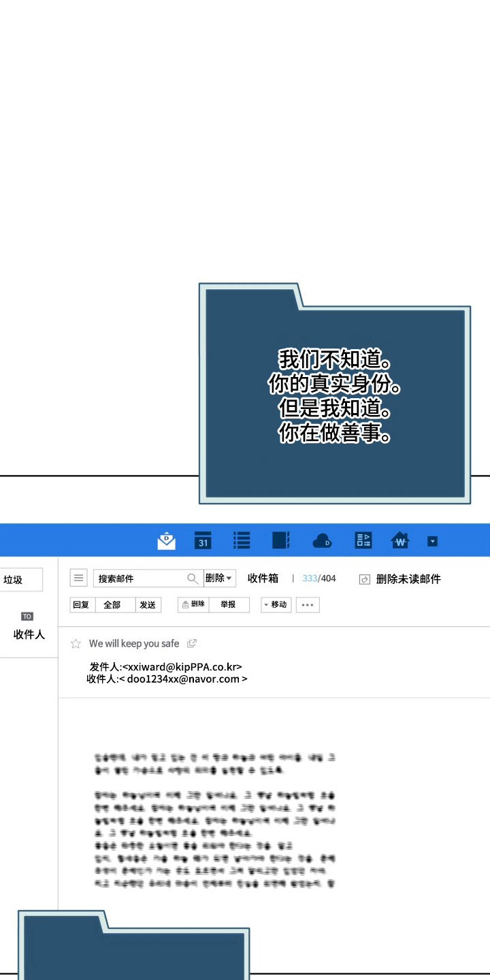Viewport: 490px width, 980px height.
Task: Open the calendar icon showing 31
Action: tap(203, 540)
